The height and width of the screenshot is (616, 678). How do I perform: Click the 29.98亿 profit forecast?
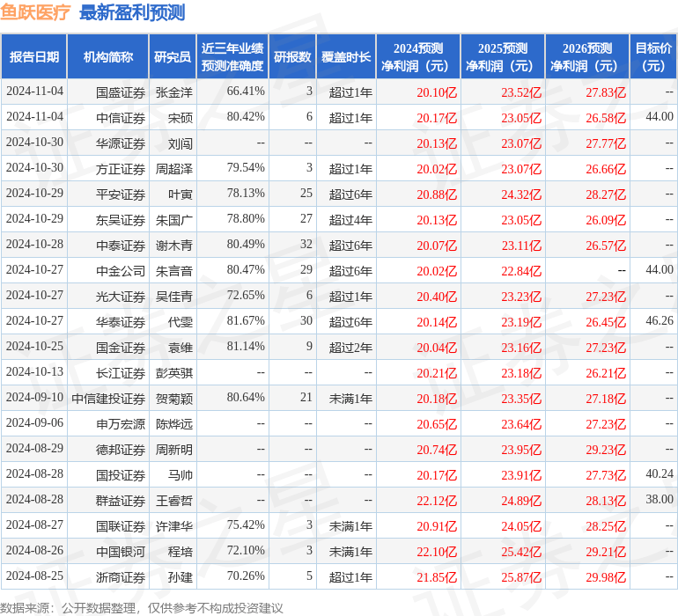pos(606,576)
